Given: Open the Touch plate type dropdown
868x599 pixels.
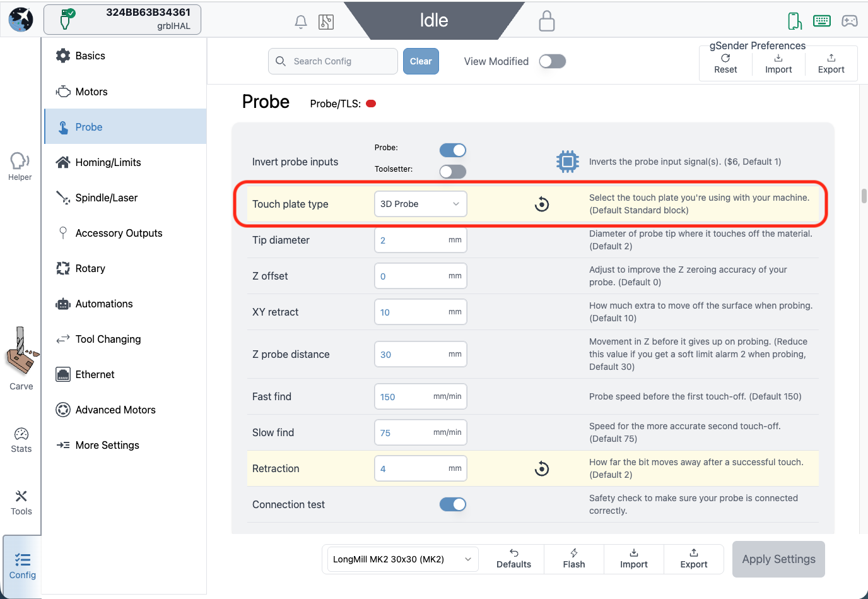Looking at the screenshot, I should [x=420, y=204].
